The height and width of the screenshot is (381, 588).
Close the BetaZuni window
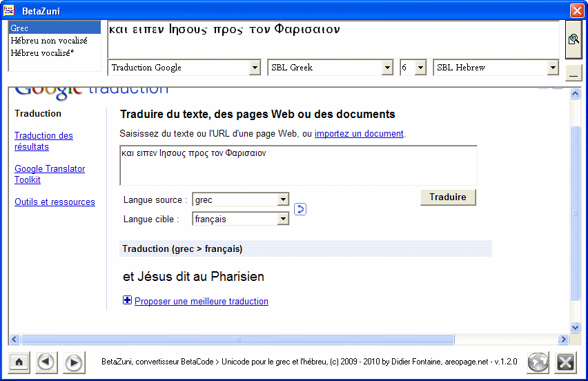click(x=577, y=10)
